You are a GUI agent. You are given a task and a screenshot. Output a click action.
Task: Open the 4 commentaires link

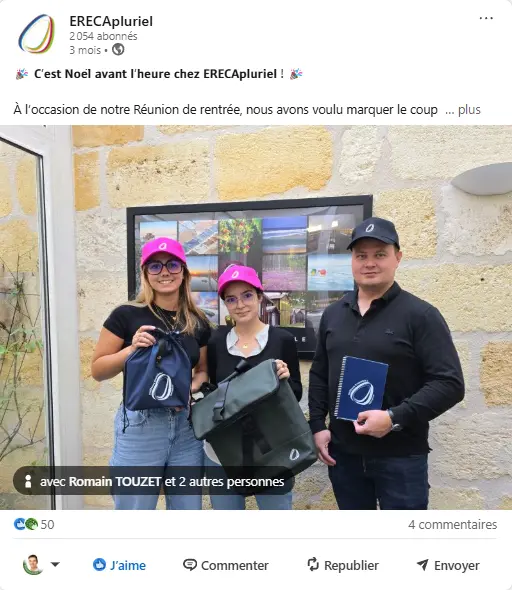pyautogui.click(x=453, y=524)
